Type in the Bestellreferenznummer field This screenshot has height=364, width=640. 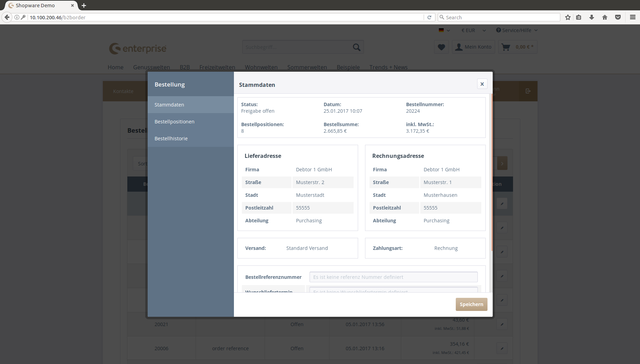coord(393,277)
